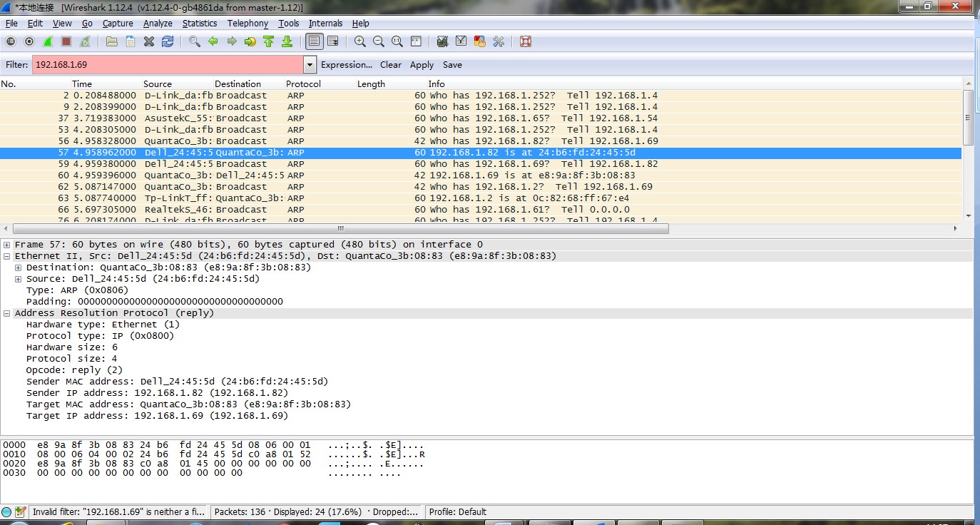
Task: Restart the current capture icon
Action: [86, 41]
